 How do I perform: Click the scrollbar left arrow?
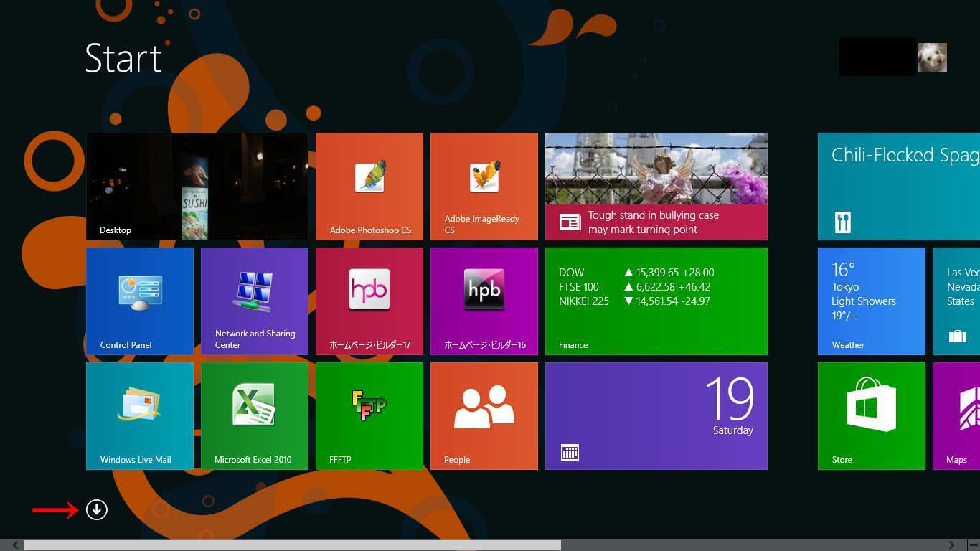coord(15,545)
